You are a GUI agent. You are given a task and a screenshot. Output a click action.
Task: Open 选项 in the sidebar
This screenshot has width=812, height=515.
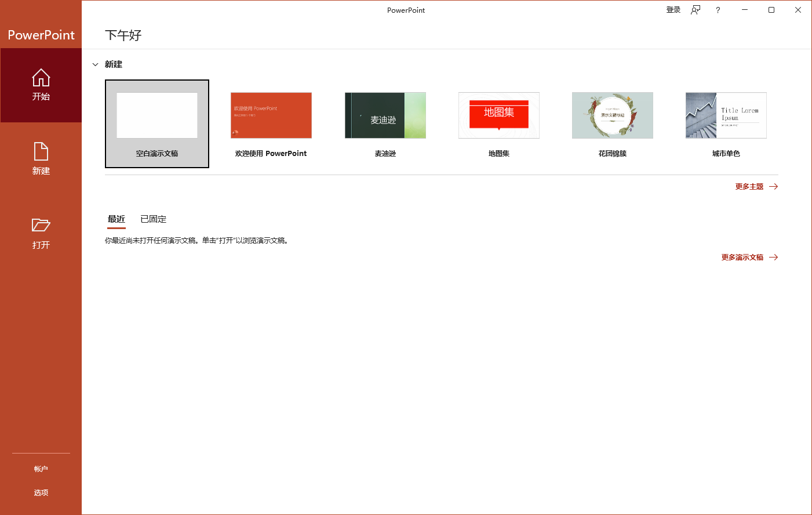pos(41,493)
